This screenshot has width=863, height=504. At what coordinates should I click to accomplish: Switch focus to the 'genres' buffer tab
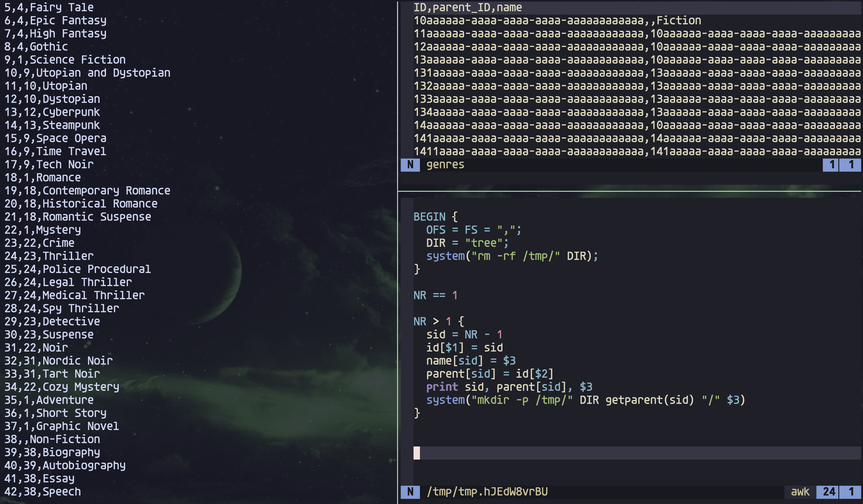coord(445,165)
